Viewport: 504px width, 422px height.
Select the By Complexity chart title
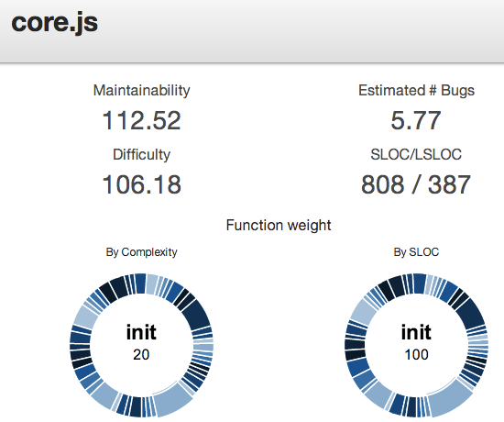point(141,252)
